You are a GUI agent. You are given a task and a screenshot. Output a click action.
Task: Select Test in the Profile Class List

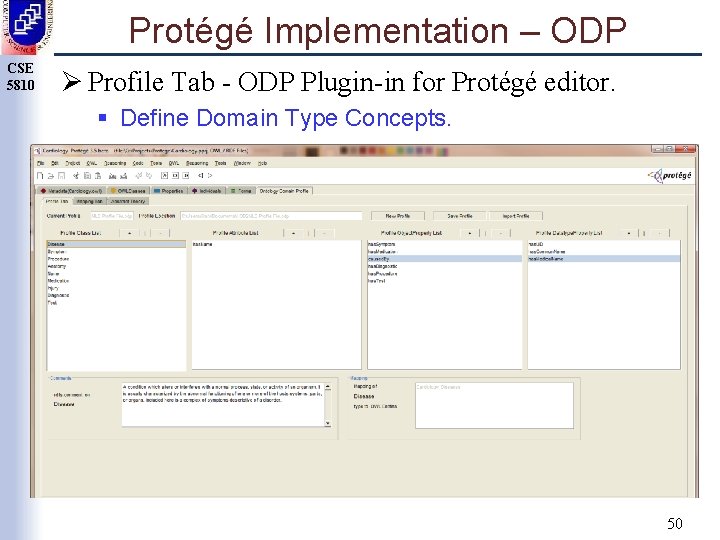[116, 303]
